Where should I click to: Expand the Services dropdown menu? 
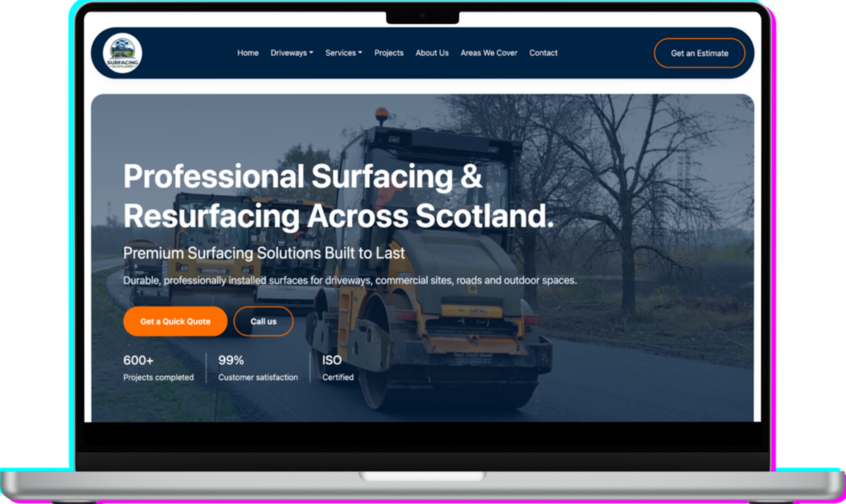[x=344, y=53]
